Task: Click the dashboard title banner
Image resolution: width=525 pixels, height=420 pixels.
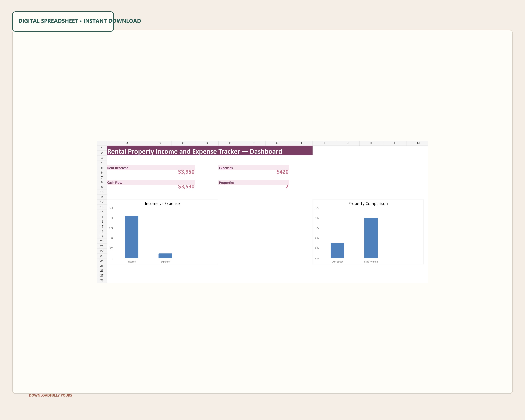Action: pos(209,151)
